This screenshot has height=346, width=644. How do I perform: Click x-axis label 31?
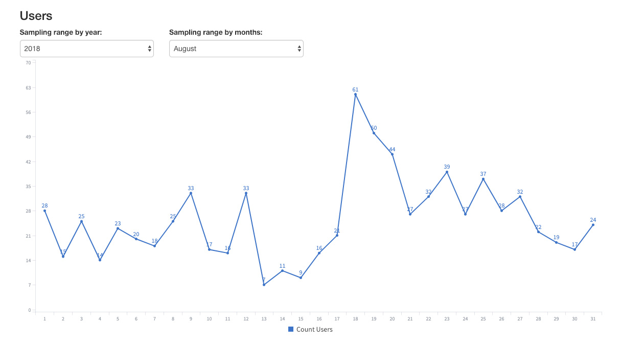pos(593,319)
